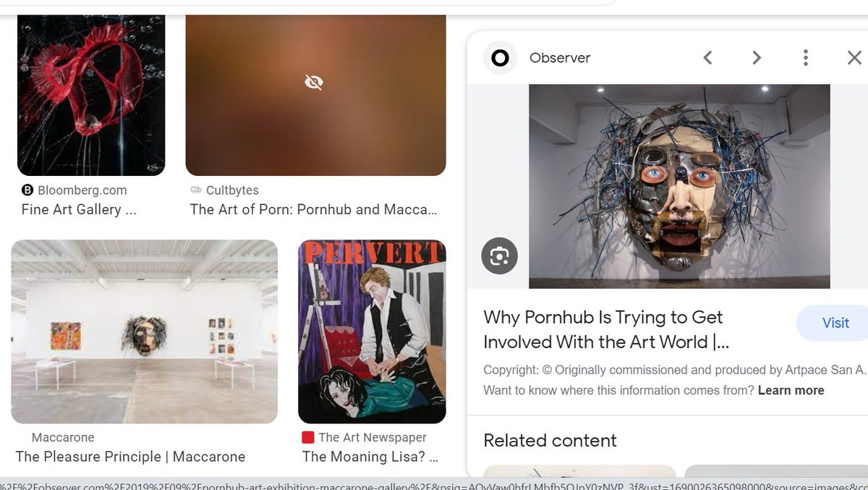Viewport: 868px width, 490px height.
Task: Click the Copyright Artpace text
Action: click(674, 370)
